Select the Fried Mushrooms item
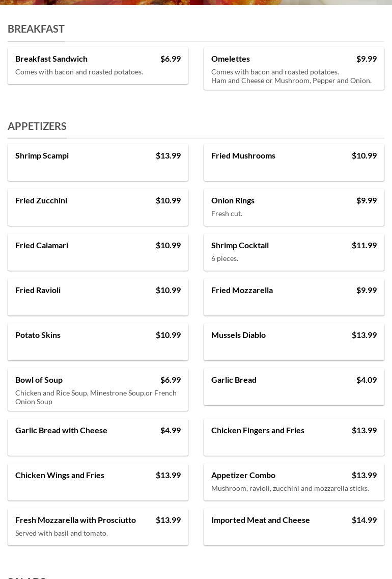The image size is (392, 579). [x=294, y=162]
